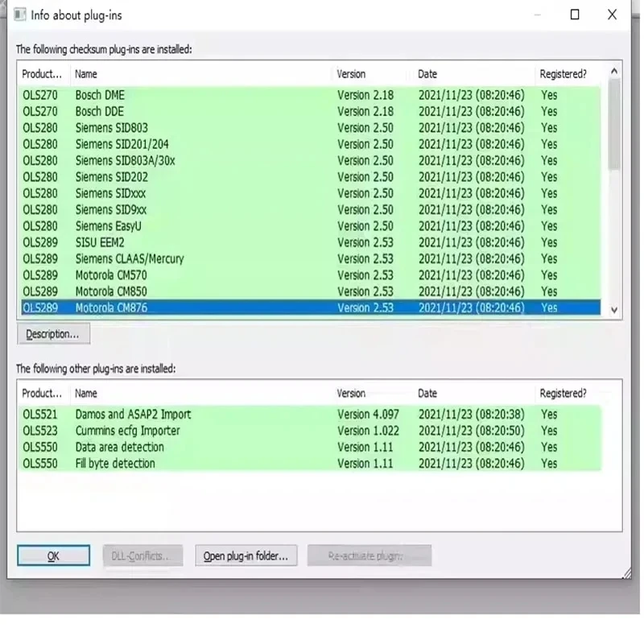The width and height of the screenshot is (644, 644).
Task: Click the Registered? header of the lower list
Action: (x=563, y=393)
